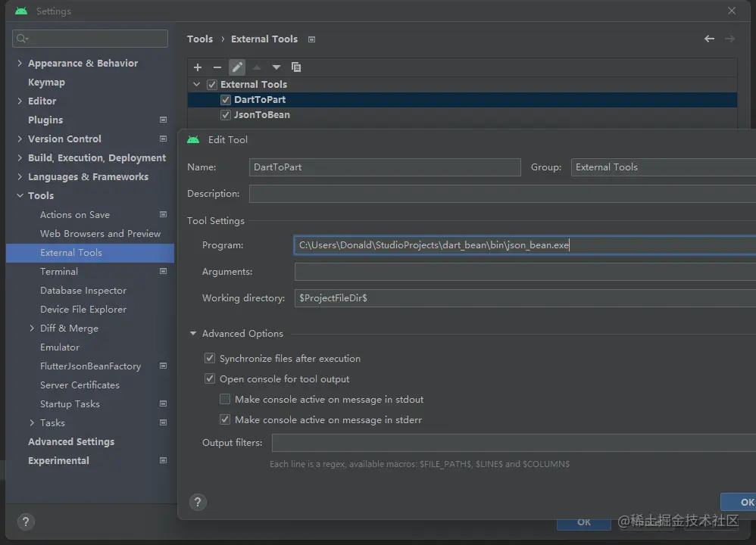Click the icon beside External Tools breadcrumb
Screen dimensions: 756x545
311,39
